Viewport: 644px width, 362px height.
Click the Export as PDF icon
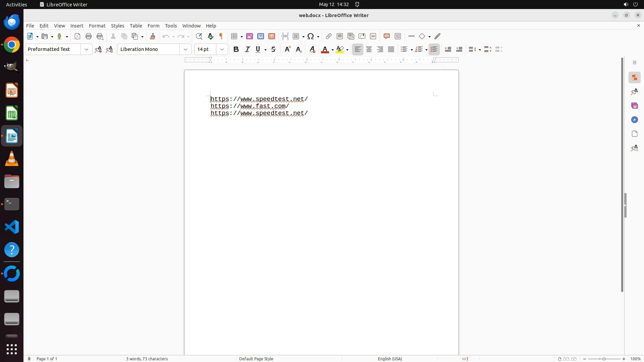click(77, 37)
